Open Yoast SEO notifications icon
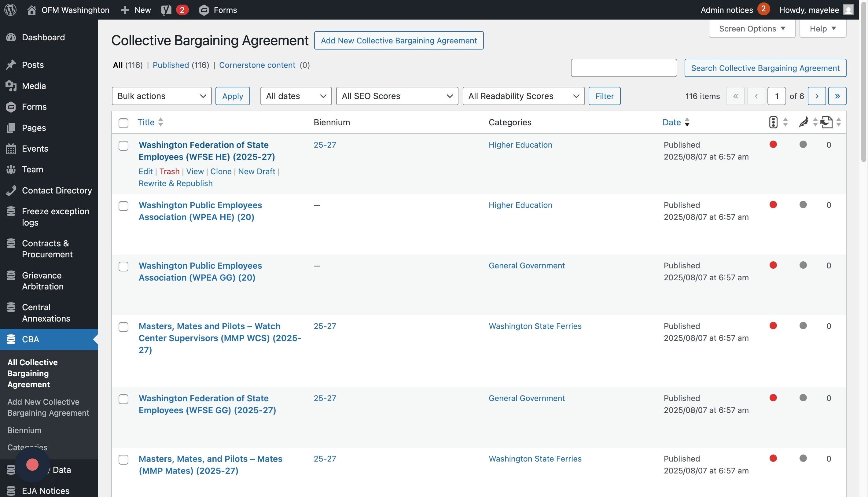The image size is (868, 497). point(167,9)
